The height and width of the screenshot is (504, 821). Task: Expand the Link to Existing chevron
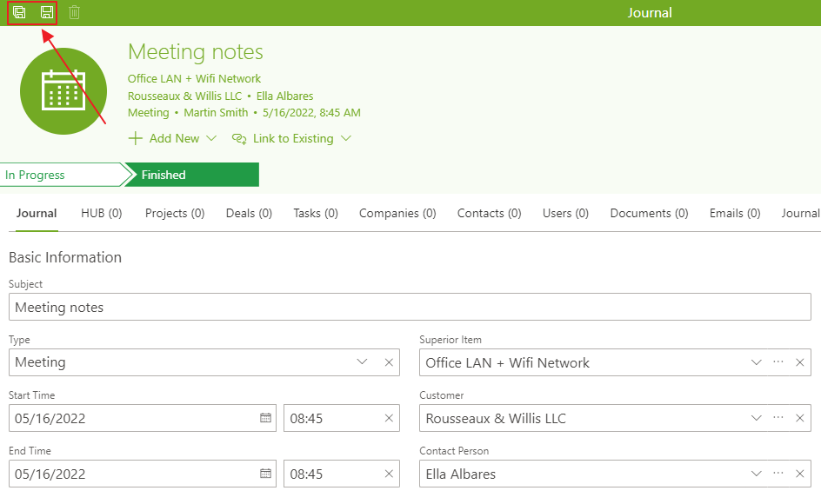(345, 138)
